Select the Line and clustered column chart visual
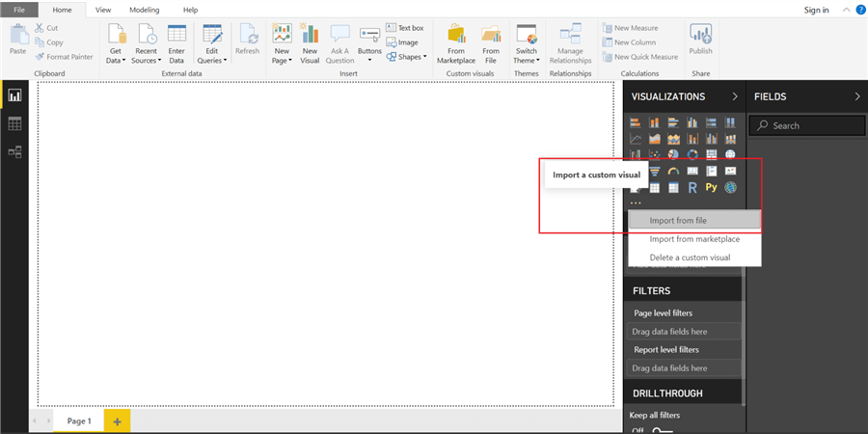This screenshot has height=434, width=868. 712,138
